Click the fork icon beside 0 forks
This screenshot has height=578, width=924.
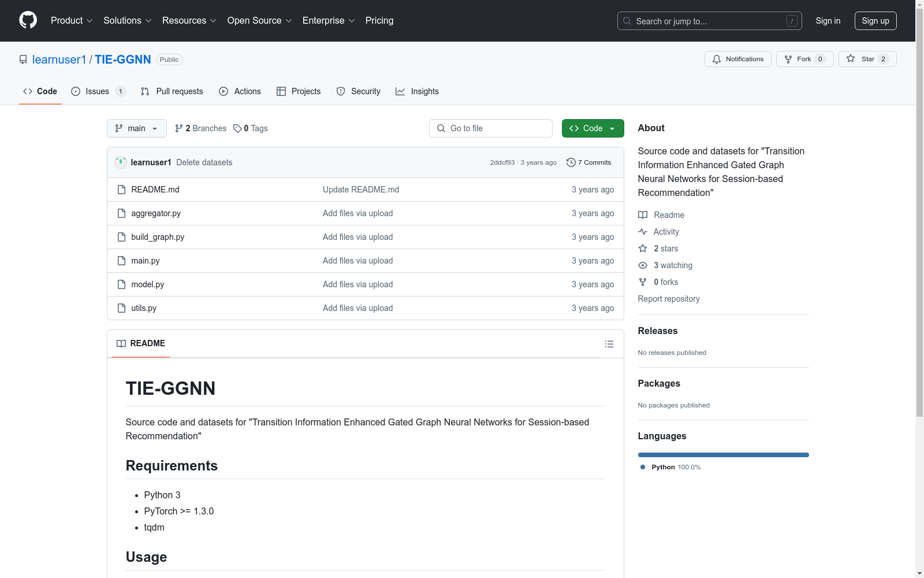click(643, 282)
